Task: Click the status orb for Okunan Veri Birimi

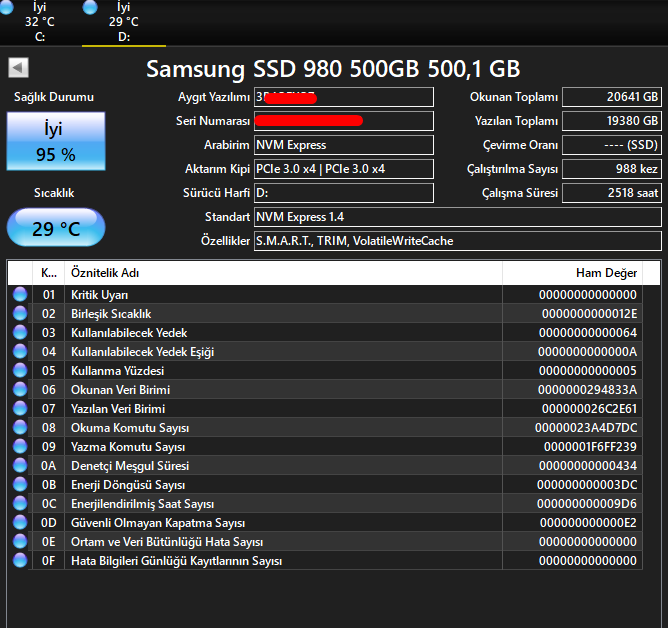Action: [x=20, y=389]
